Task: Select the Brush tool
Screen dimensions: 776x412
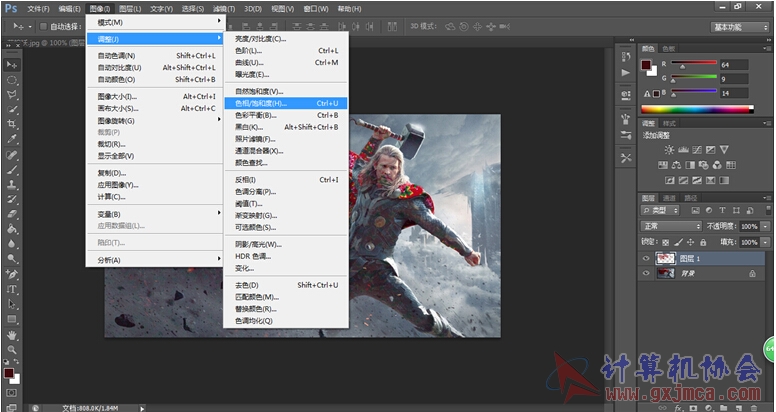Action: click(x=11, y=170)
